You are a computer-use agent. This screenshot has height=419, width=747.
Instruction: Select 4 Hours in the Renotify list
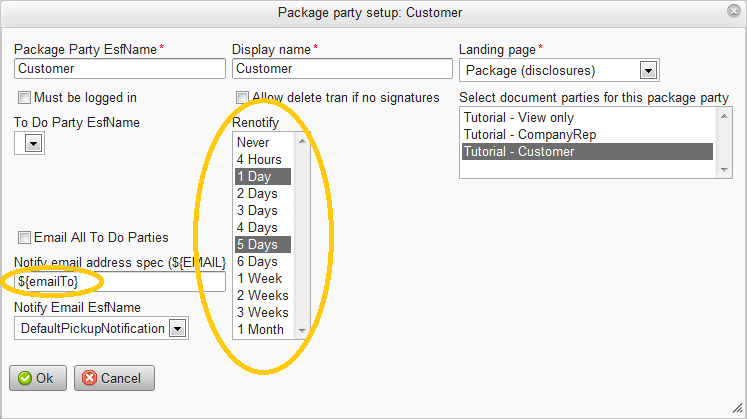[259, 160]
